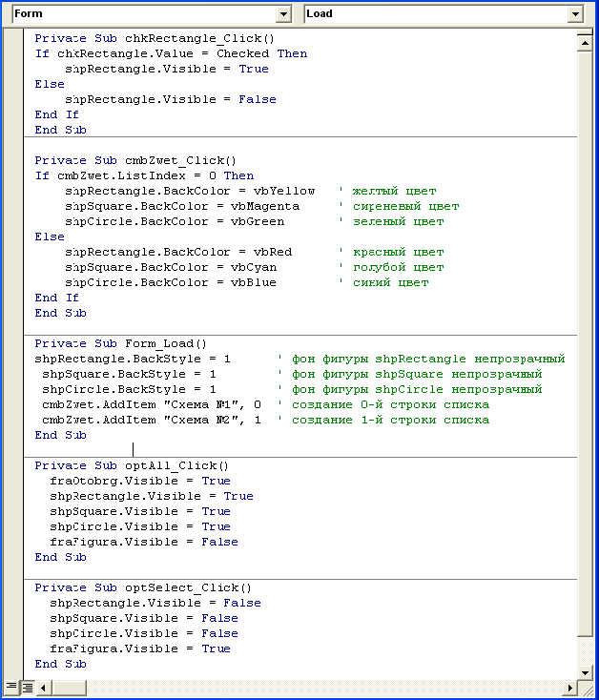Click comment 'синий цвет'
Image resolution: width=599 pixels, height=700 pixels.
coord(390,282)
